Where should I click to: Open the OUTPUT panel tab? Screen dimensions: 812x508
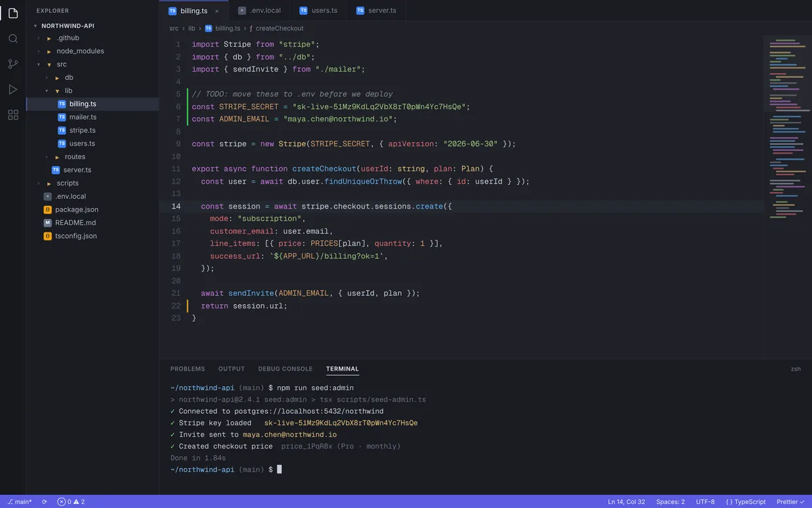point(231,369)
